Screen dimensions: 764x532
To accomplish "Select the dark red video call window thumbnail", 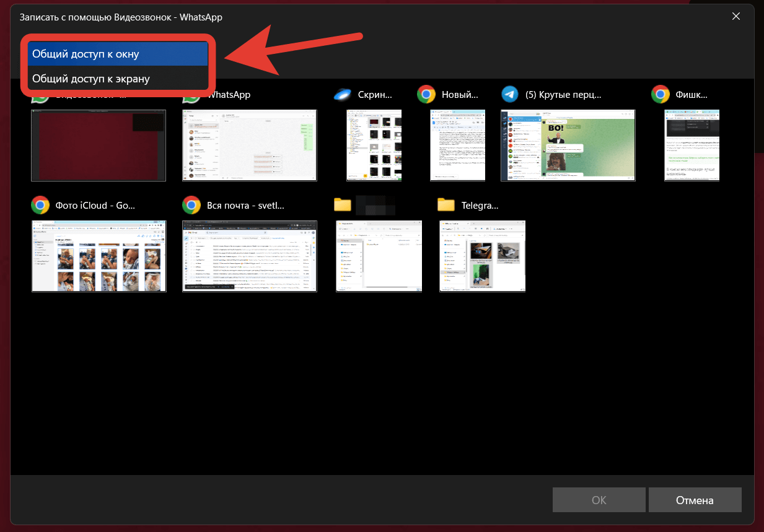I will pyautogui.click(x=99, y=146).
